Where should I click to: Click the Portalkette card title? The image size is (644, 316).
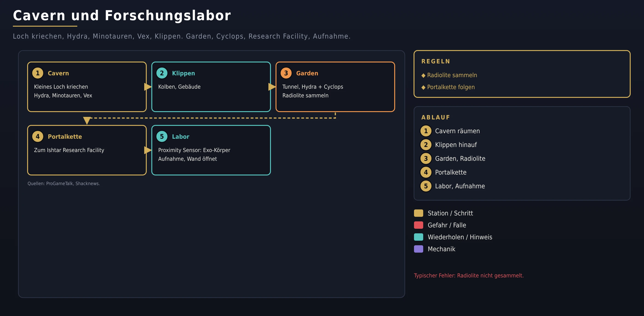click(x=65, y=137)
